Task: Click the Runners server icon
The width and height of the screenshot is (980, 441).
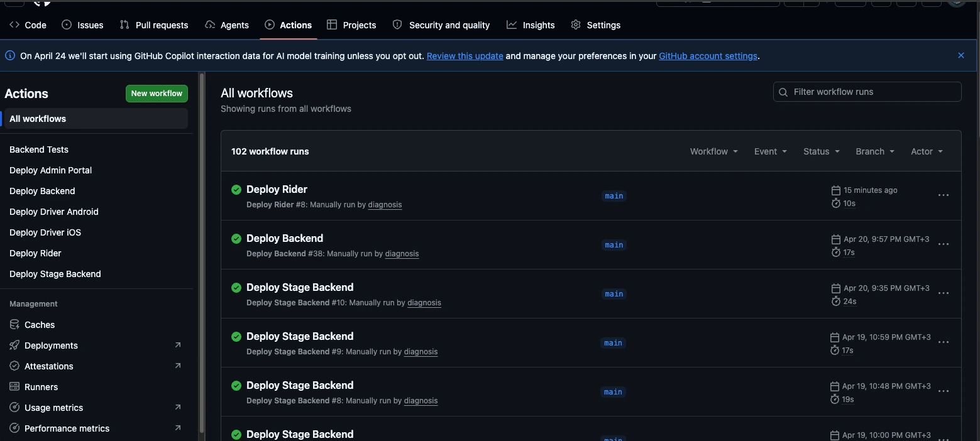Action: [x=14, y=386]
